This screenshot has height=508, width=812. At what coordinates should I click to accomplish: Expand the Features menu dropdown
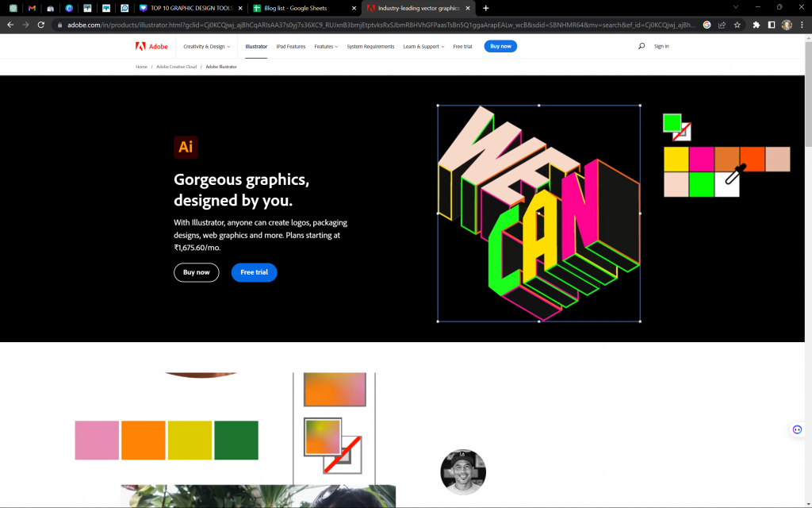point(325,47)
